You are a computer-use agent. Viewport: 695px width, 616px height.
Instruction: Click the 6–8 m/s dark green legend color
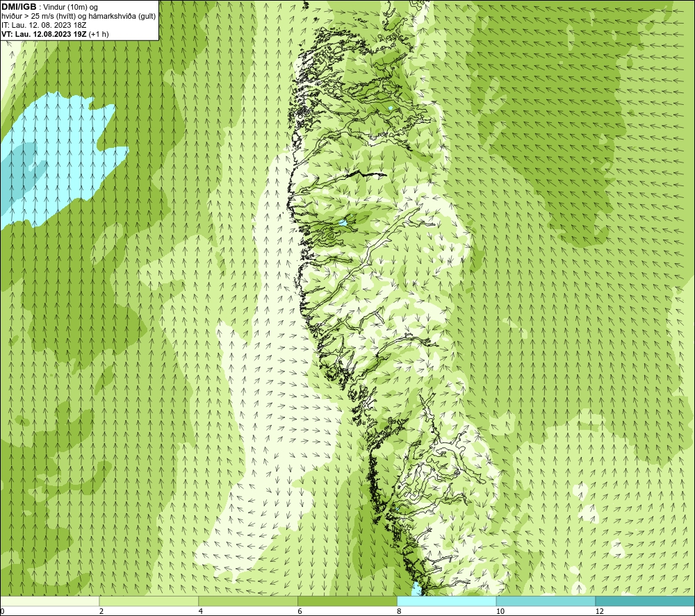pos(347,601)
